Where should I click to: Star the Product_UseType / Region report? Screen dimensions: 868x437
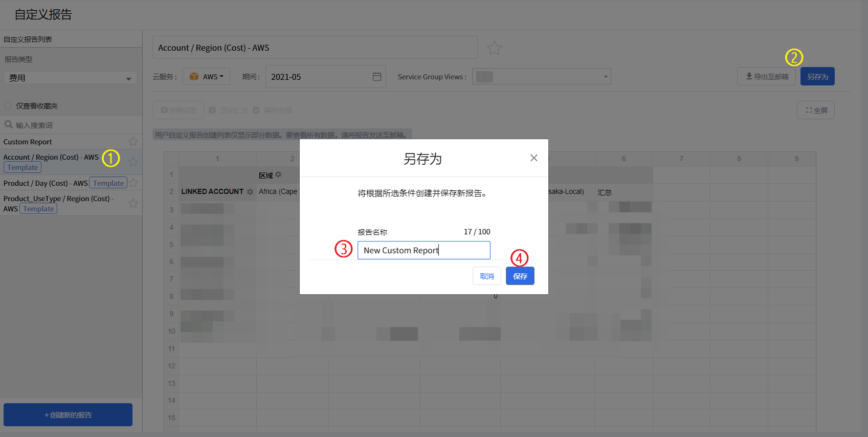133,203
